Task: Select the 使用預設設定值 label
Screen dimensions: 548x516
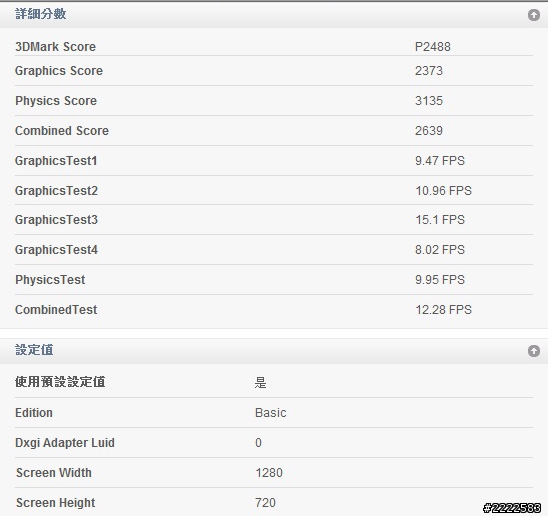Action: (x=60, y=382)
